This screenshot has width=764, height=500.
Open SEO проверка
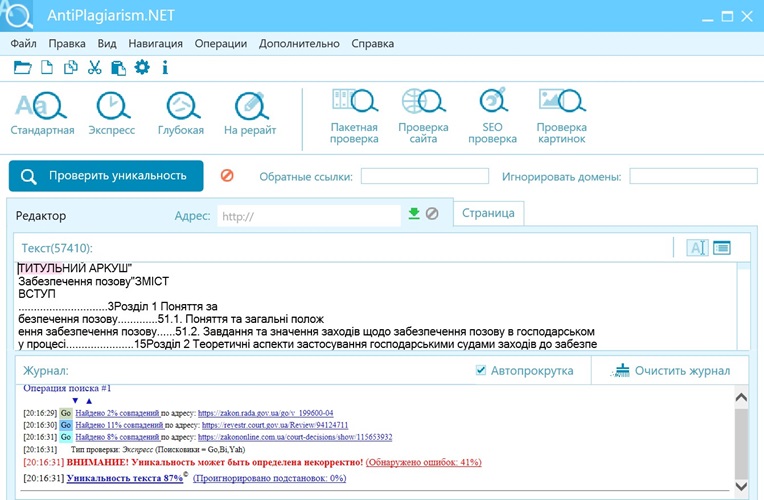pyautogui.click(x=493, y=116)
